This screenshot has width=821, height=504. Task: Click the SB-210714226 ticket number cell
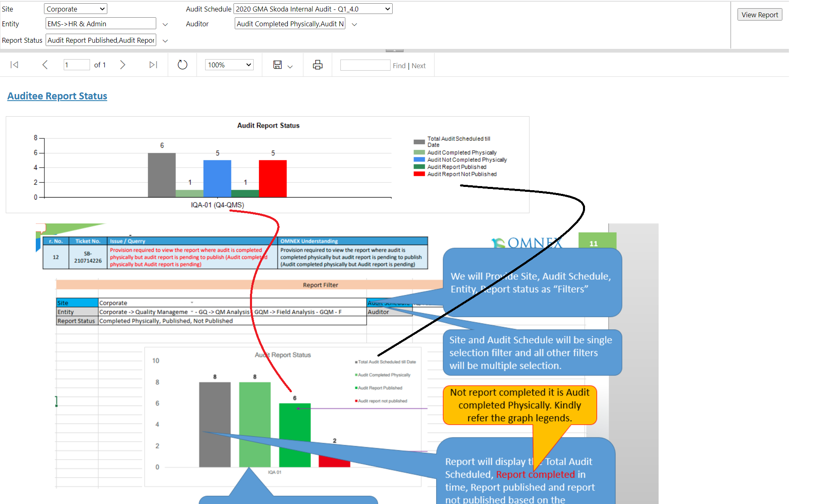point(88,257)
